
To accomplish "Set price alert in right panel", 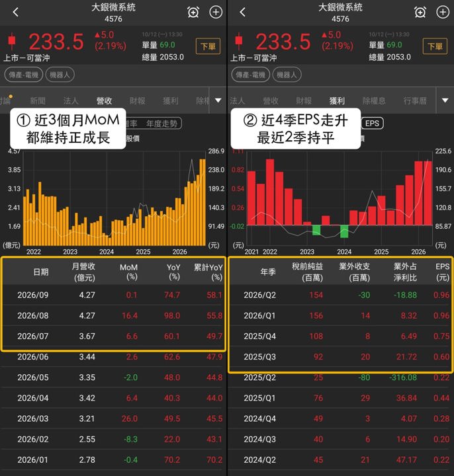I will (420, 13).
